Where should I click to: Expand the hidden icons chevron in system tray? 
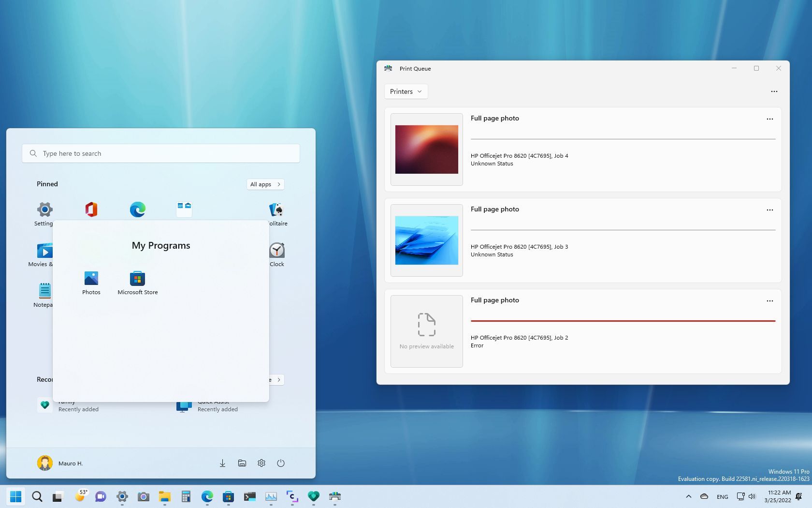(x=689, y=496)
